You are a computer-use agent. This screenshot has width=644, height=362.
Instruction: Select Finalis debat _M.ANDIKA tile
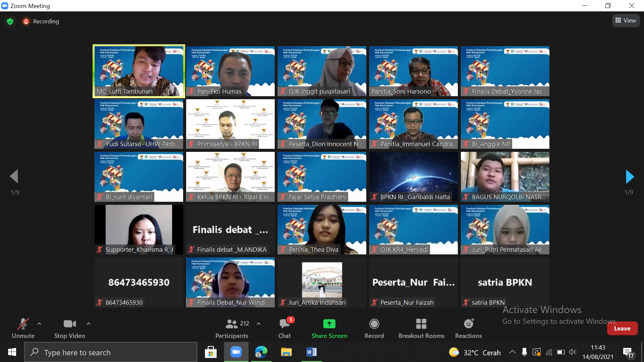point(230,230)
